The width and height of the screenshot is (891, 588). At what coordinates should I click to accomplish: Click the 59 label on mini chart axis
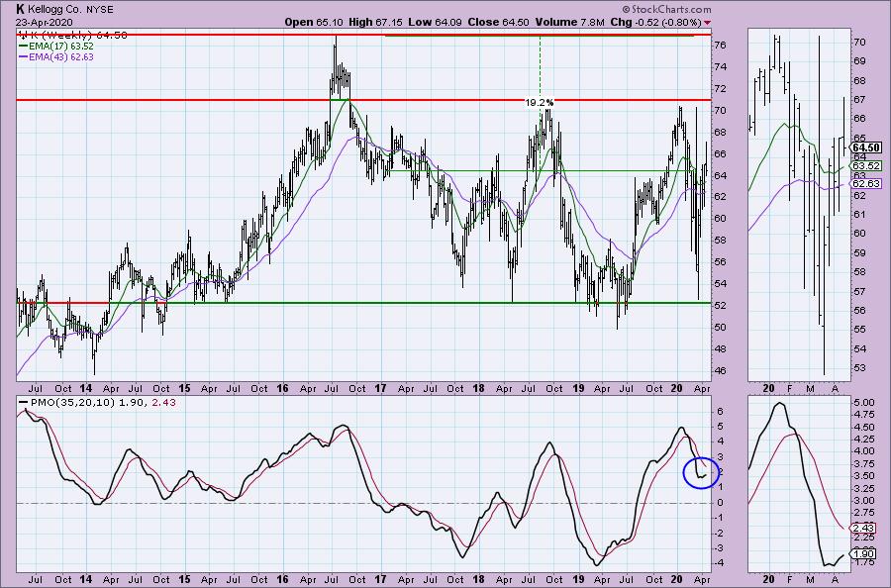(859, 252)
